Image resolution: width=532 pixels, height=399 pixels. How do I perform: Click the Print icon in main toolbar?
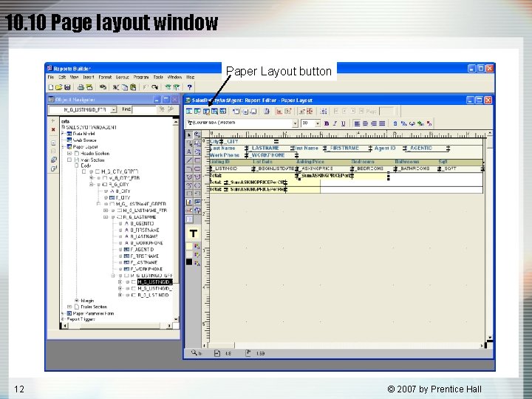[x=81, y=87]
